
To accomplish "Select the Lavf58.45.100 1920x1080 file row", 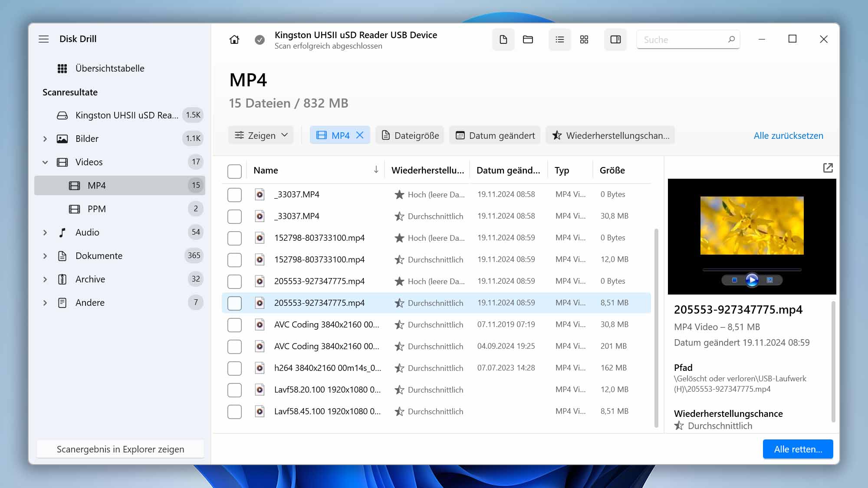I will click(436, 412).
